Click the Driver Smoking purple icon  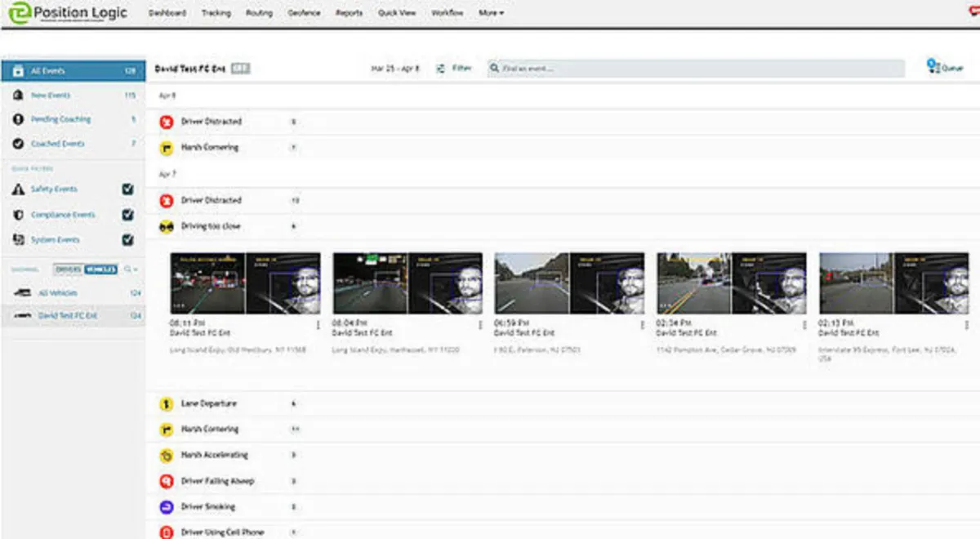click(x=166, y=507)
